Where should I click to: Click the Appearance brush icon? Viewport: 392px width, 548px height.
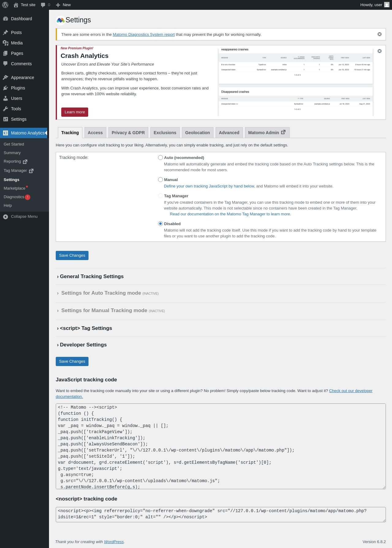click(x=6, y=77)
